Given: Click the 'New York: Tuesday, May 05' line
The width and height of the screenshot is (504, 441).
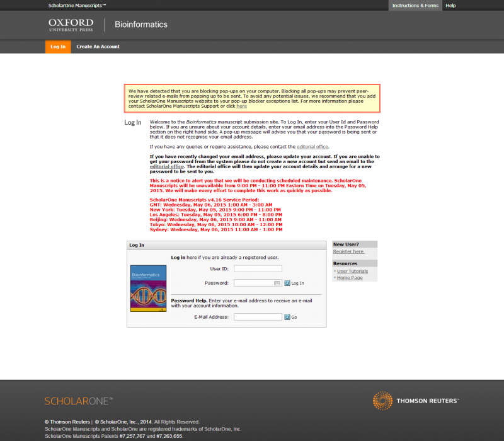Looking at the screenshot, I should (x=215, y=210).
